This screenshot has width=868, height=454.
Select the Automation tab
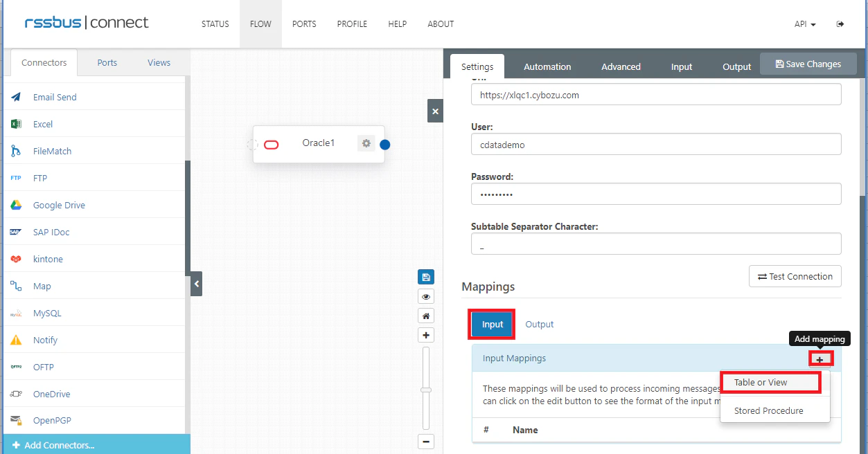coord(547,66)
